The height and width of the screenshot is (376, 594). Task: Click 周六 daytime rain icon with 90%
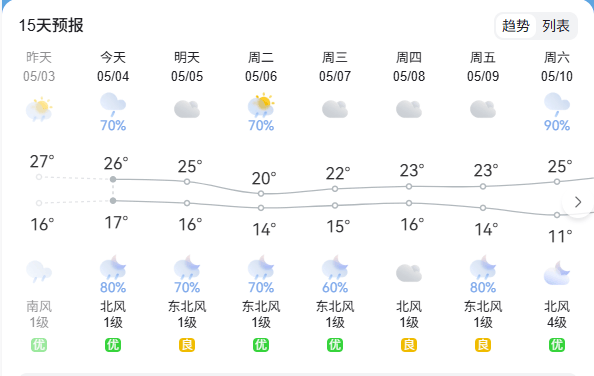point(557,105)
